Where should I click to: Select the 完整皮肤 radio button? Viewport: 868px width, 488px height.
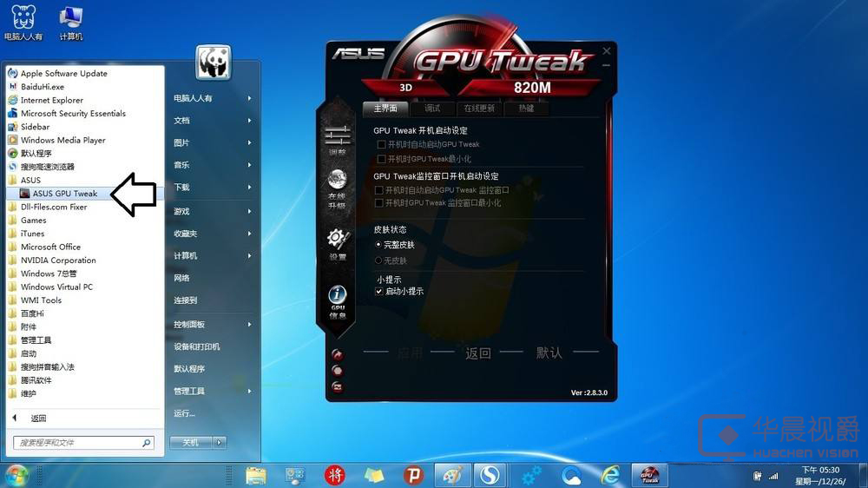coord(378,244)
